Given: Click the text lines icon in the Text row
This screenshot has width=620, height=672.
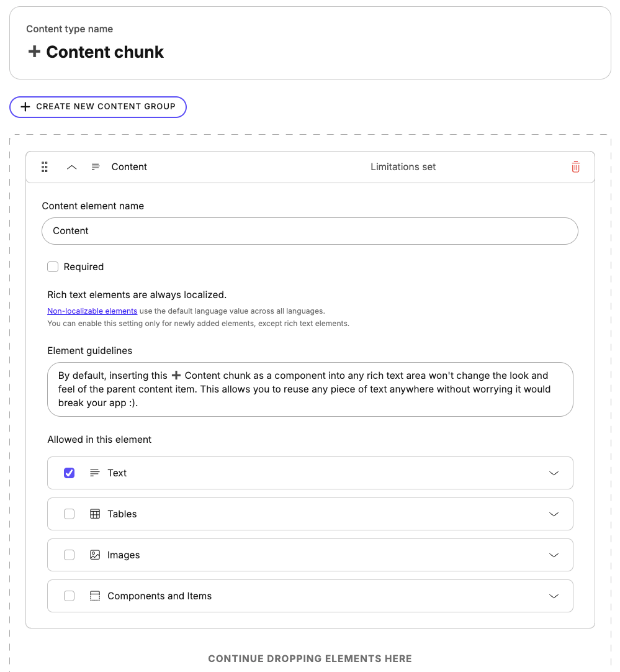Looking at the screenshot, I should click(x=94, y=473).
